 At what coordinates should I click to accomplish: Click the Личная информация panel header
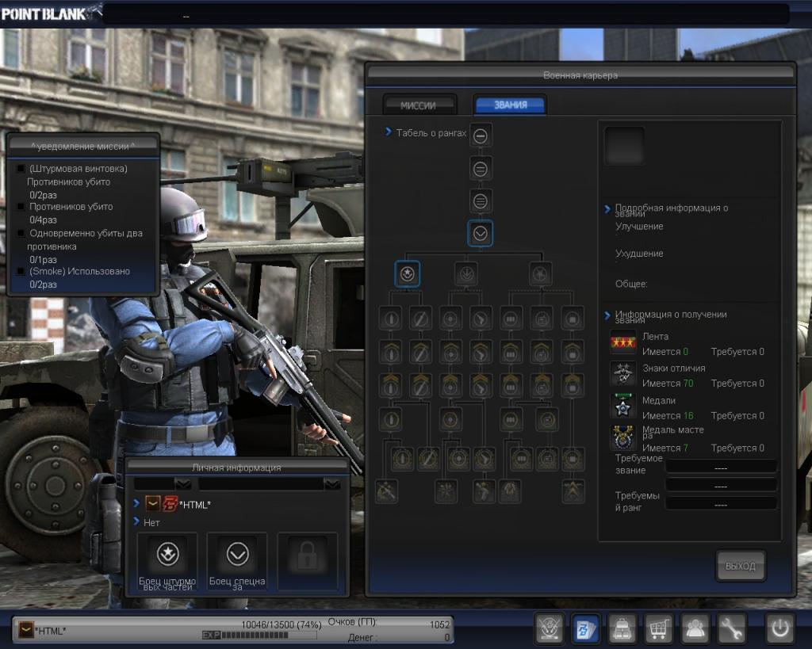236,468
